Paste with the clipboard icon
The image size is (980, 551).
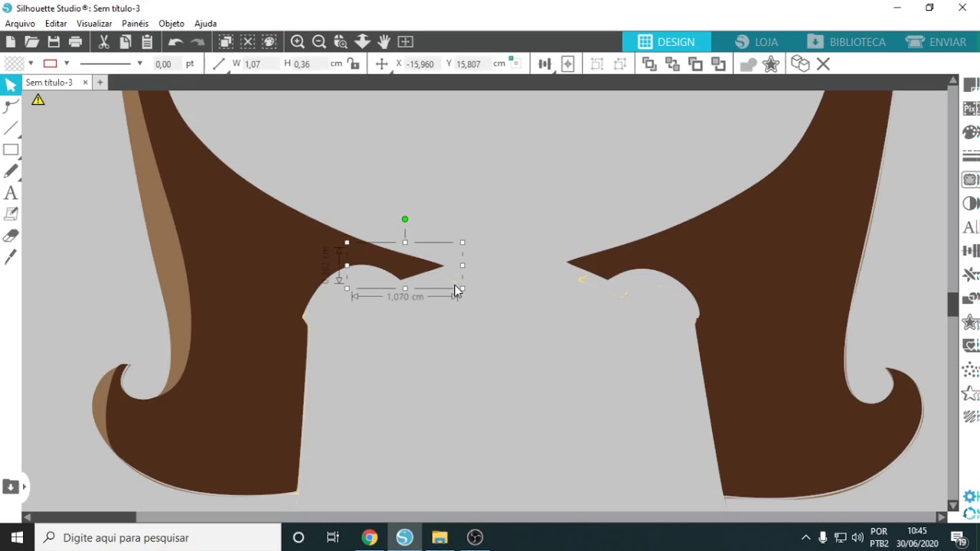(147, 42)
